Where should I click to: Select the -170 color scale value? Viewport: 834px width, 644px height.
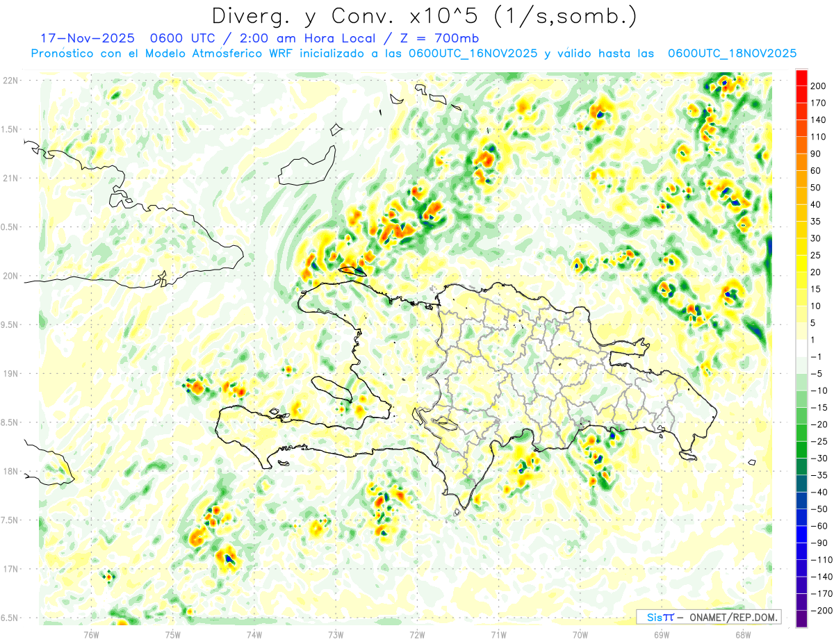[x=820, y=593]
